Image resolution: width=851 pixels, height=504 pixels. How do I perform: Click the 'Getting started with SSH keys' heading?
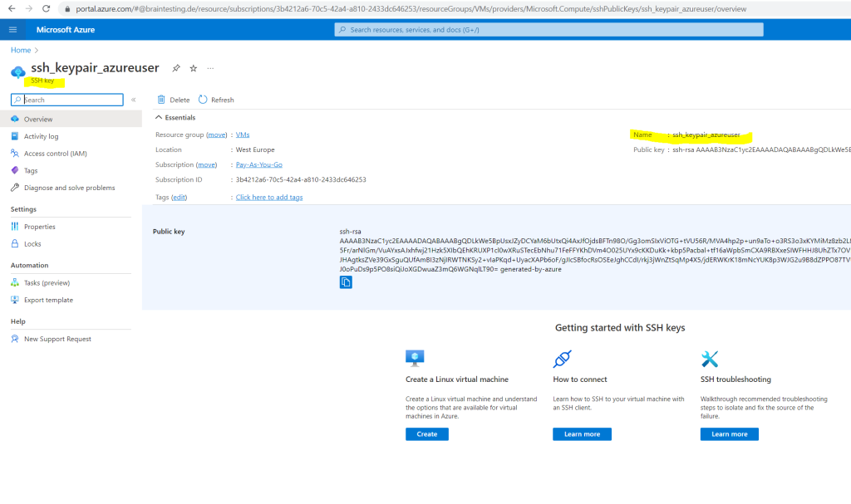pyautogui.click(x=620, y=328)
